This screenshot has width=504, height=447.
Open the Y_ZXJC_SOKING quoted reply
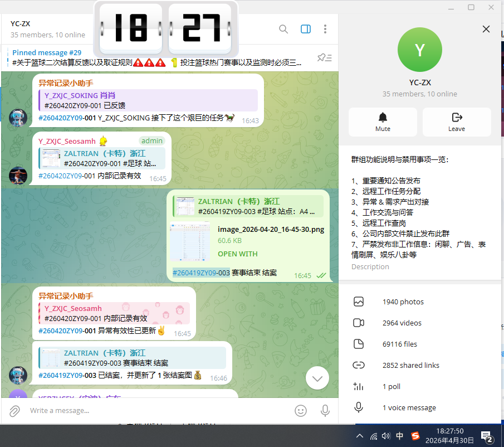pos(148,100)
